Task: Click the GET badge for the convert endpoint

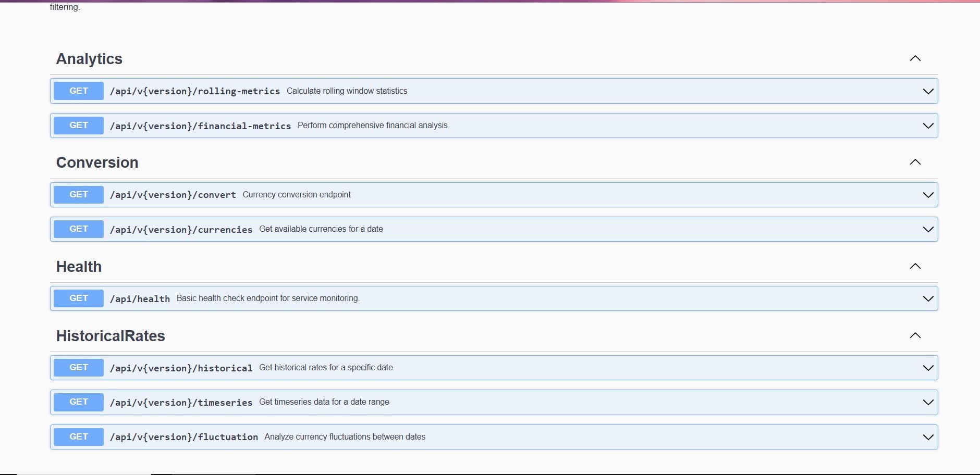Action: click(78, 194)
